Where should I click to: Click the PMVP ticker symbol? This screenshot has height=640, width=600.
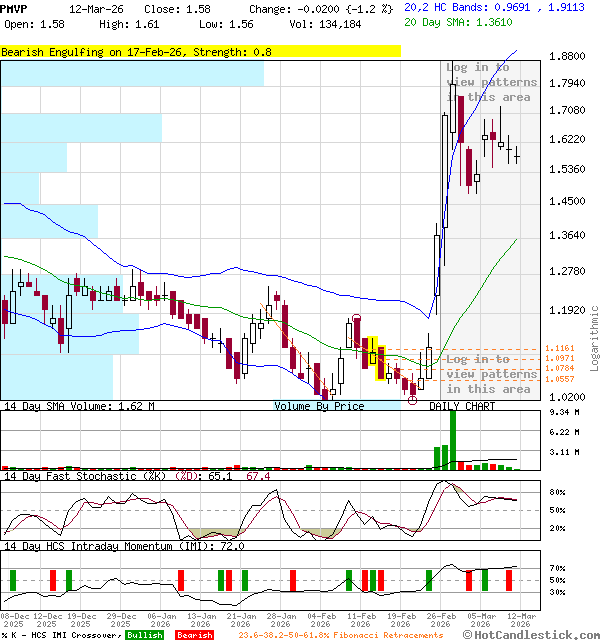pos(14,8)
